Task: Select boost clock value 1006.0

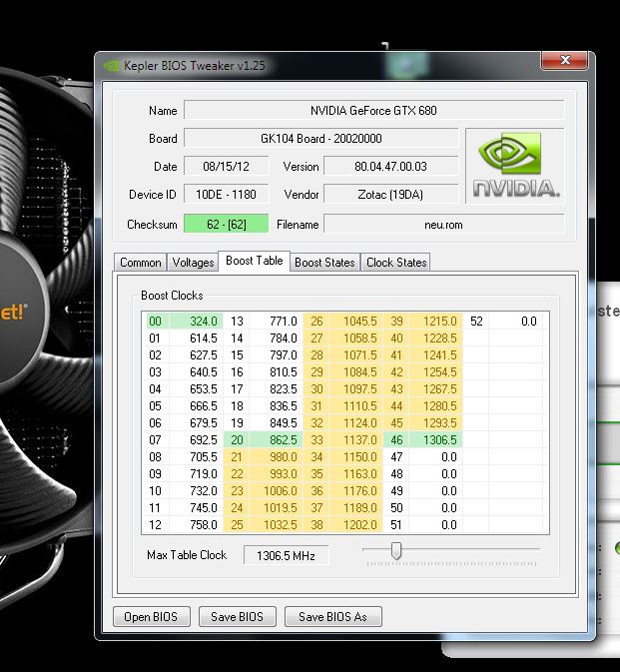Action: tap(277, 490)
